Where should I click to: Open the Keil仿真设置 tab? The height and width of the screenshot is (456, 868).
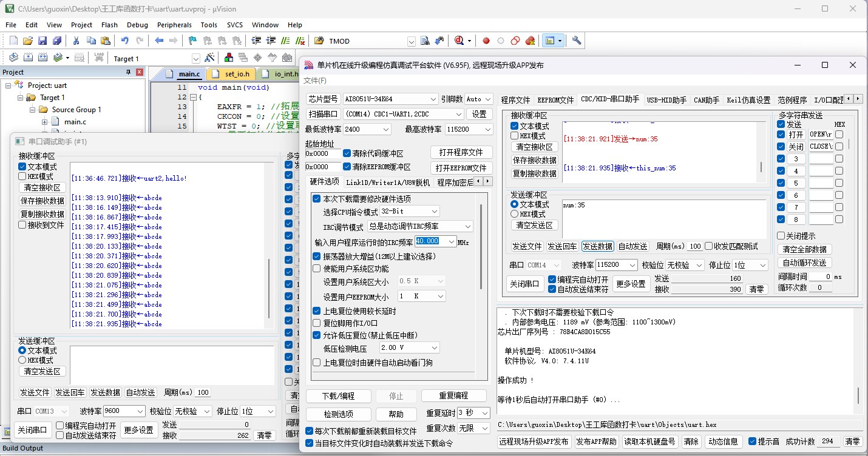(748, 99)
